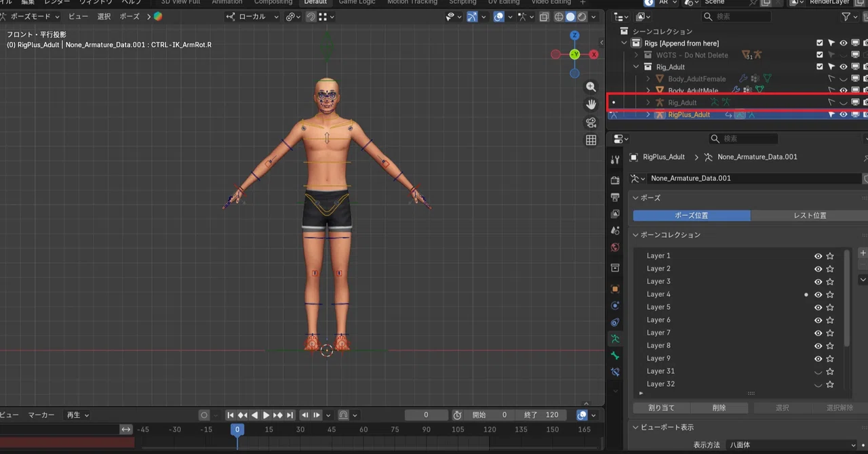The width and height of the screenshot is (868, 454).
Task: Uncheck the WGTS - Do Not Delete checkbox
Action: tap(820, 55)
